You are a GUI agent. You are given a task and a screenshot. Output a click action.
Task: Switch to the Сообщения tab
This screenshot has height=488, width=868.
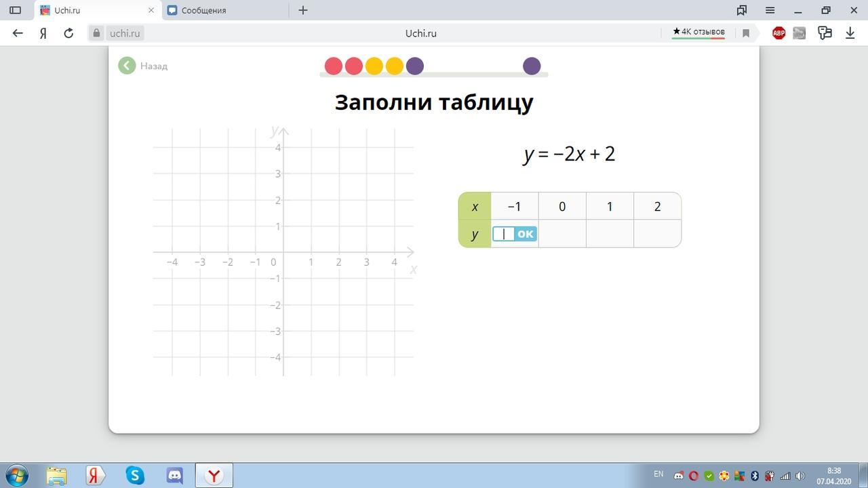point(224,10)
